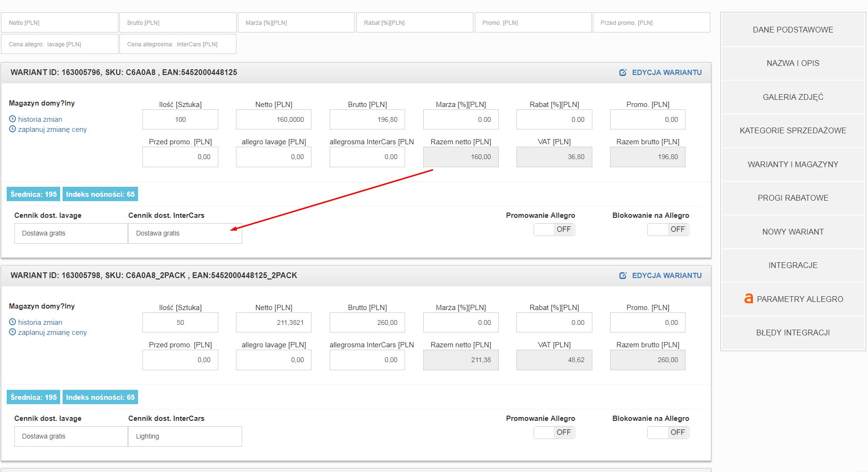This screenshot has width=868, height=472.
Task: Click the clock icon beside first variant's zaplanuj zmianę ceny
Action: click(x=12, y=129)
